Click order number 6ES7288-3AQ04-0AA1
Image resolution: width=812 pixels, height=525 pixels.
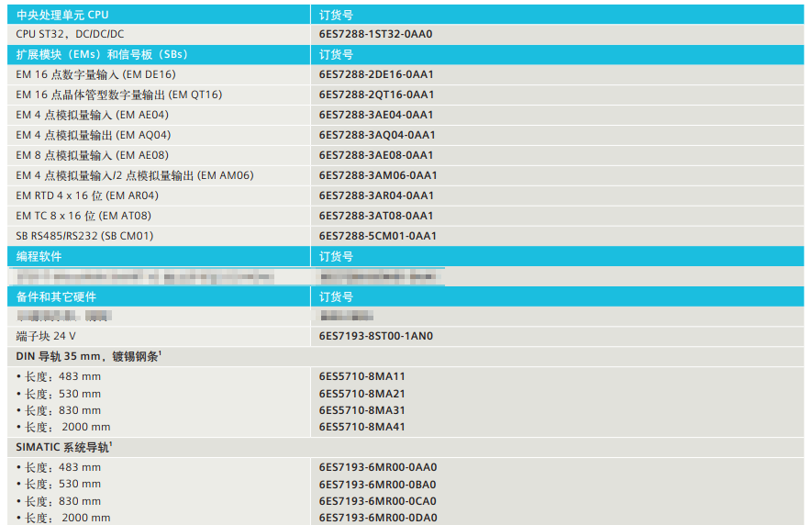tap(377, 135)
